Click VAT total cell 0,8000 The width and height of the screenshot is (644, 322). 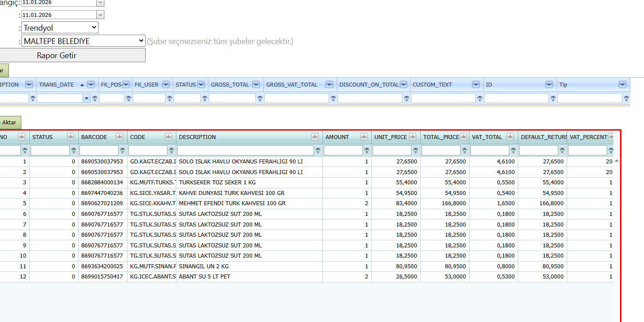[x=493, y=266]
